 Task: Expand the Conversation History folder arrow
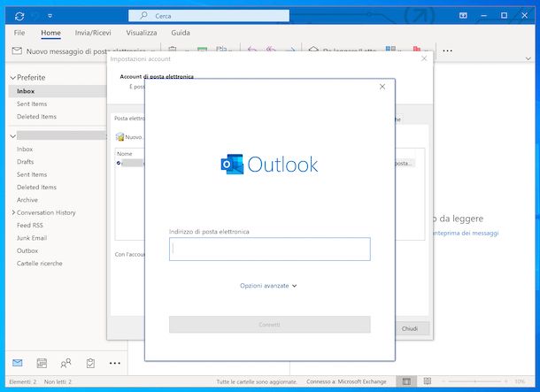pyautogui.click(x=13, y=212)
